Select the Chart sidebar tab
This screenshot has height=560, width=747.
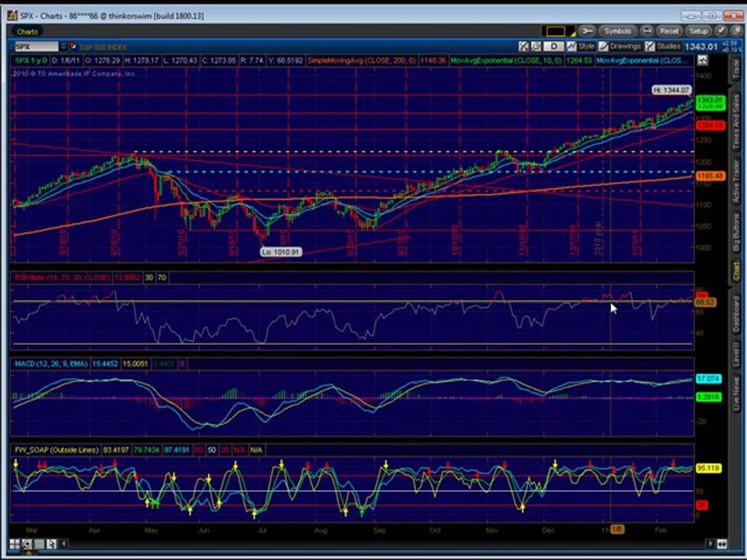pyautogui.click(x=736, y=271)
